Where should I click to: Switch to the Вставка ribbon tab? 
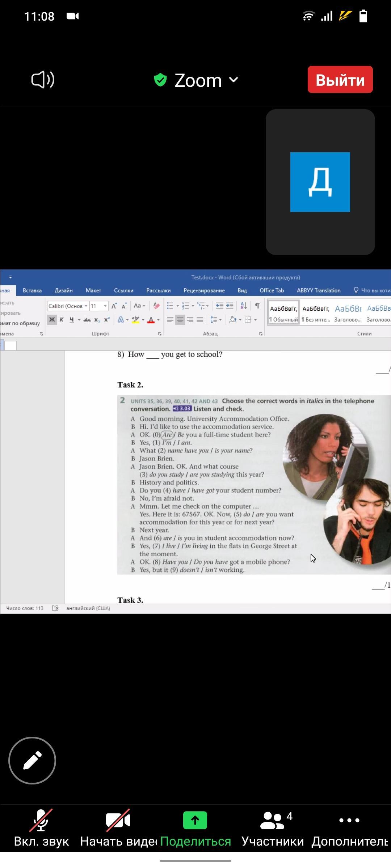[x=32, y=290]
